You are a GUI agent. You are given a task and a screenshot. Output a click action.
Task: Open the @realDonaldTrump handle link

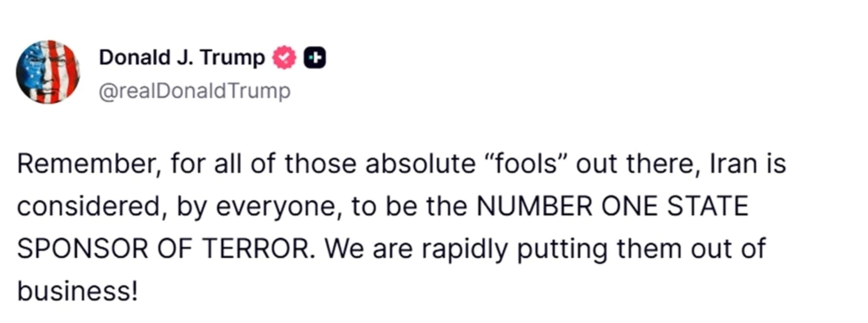pyautogui.click(x=194, y=91)
